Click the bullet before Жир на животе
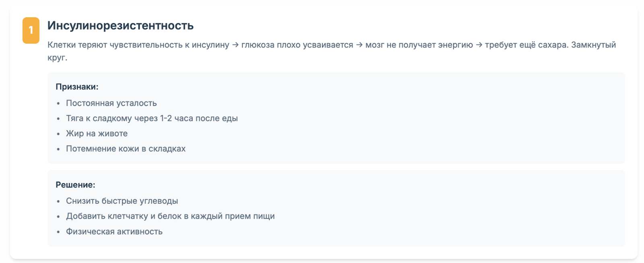 coord(58,134)
